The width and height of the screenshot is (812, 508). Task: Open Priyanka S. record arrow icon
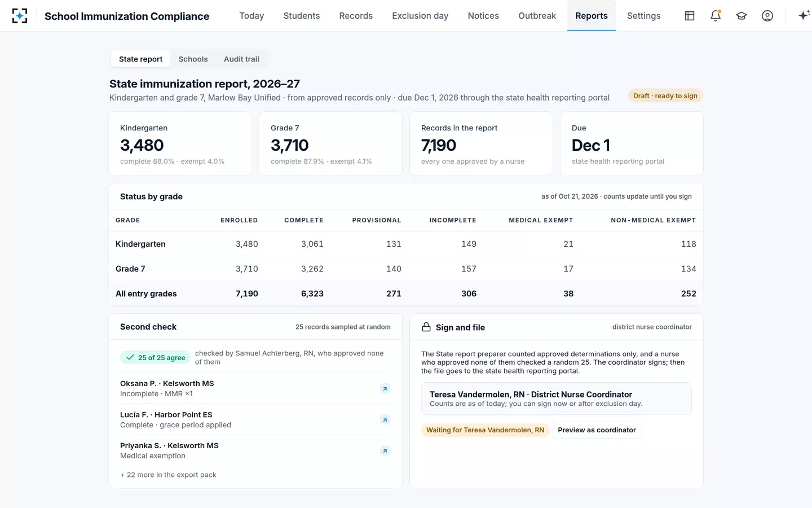[x=385, y=450]
